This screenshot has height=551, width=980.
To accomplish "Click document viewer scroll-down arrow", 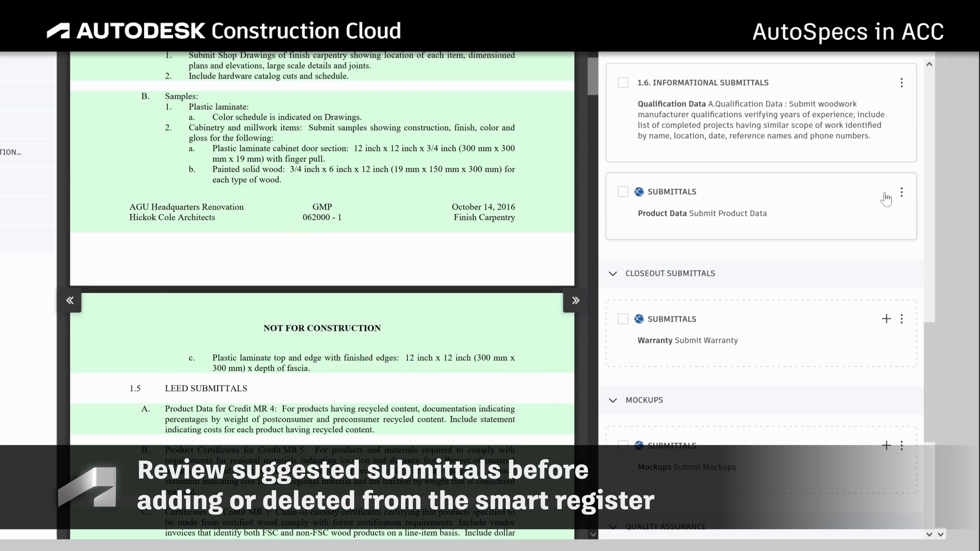I will click(x=593, y=534).
